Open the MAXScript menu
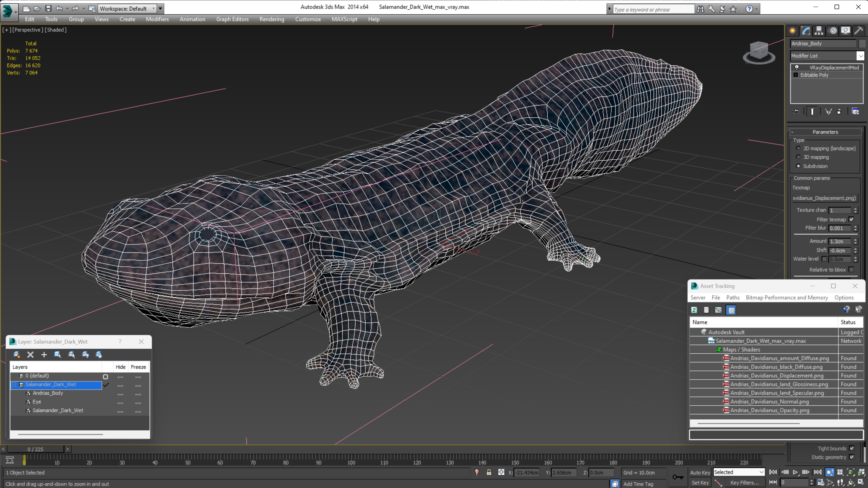This screenshot has height=488, width=868. click(x=344, y=19)
